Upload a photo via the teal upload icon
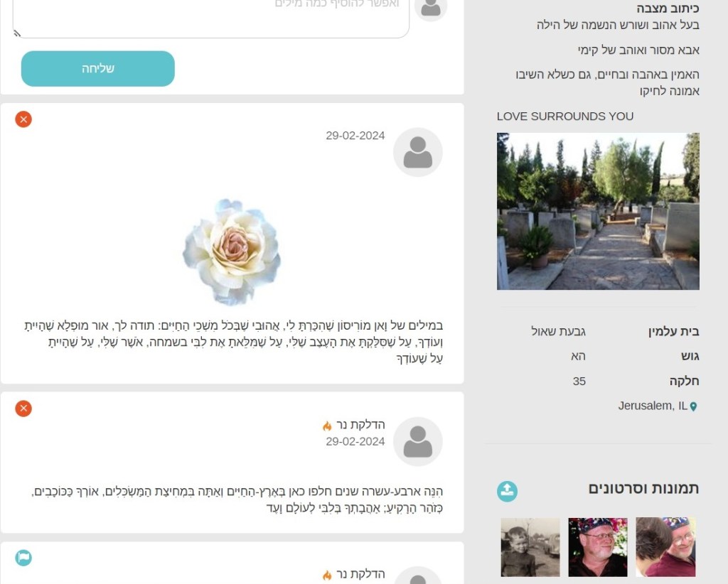728x584 pixels. click(x=507, y=491)
